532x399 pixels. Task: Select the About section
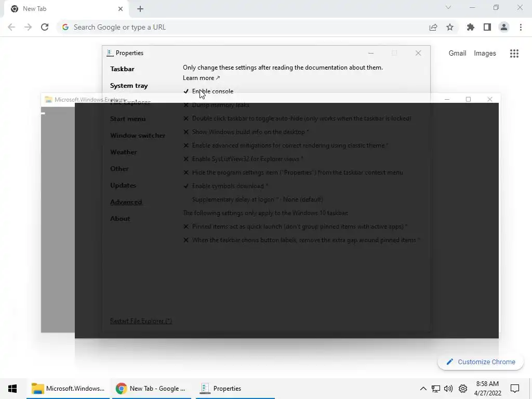(x=120, y=219)
